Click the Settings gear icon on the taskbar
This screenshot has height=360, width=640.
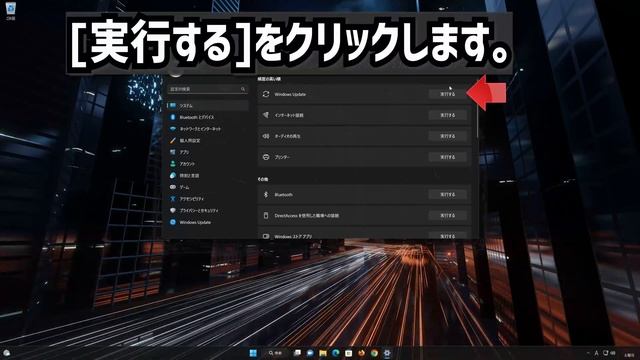tap(387, 353)
